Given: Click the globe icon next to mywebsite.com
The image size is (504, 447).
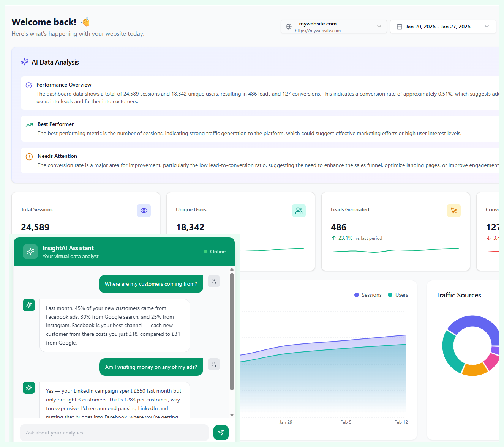Looking at the screenshot, I should (289, 27).
